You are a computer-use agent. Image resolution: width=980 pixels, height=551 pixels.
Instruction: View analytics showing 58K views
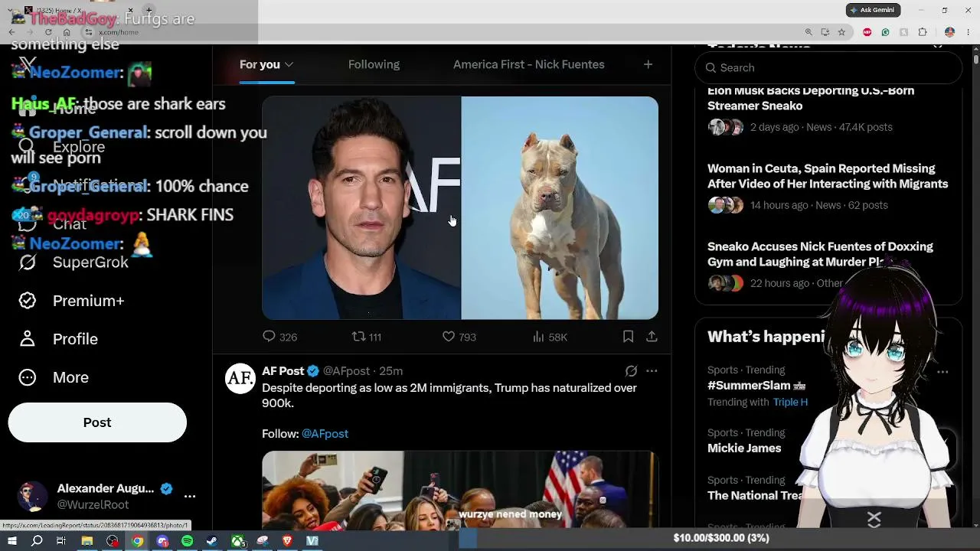[550, 337]
